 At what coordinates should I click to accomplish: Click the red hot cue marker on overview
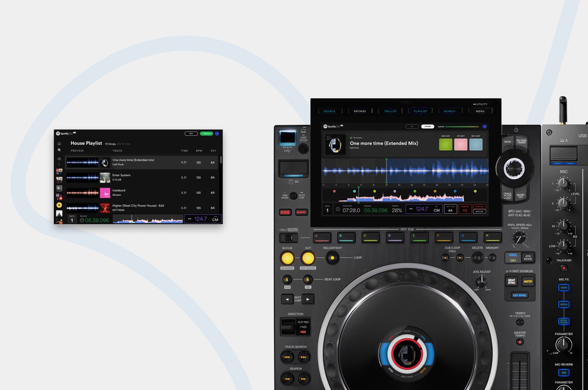tap(334, 192)
